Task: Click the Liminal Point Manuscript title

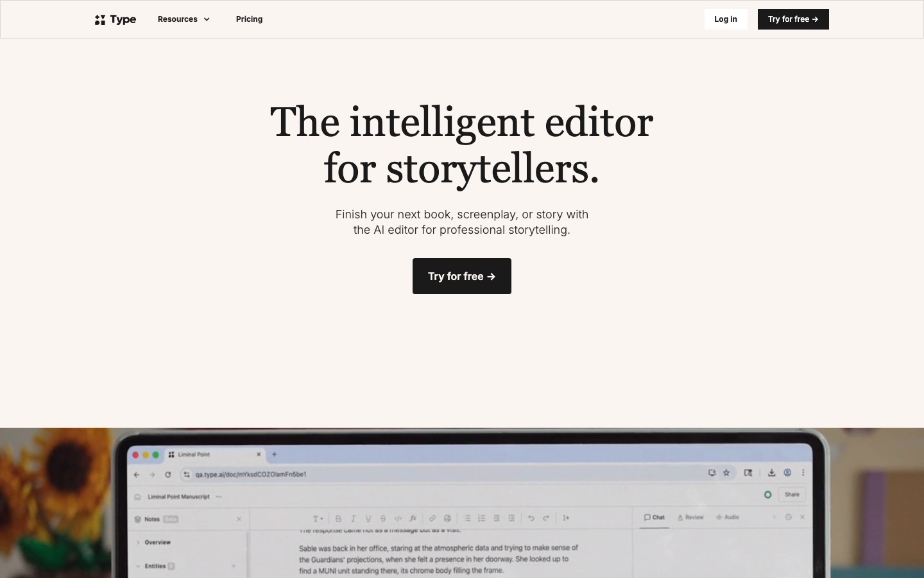Action: pos(178,496)
